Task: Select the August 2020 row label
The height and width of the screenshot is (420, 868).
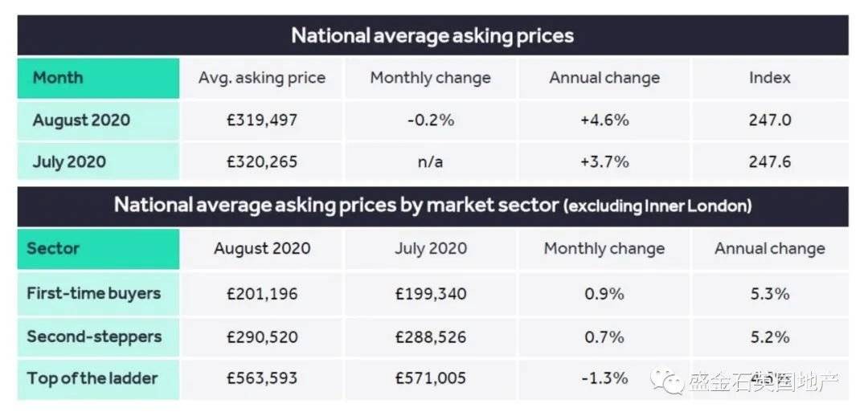Action: 81,120
